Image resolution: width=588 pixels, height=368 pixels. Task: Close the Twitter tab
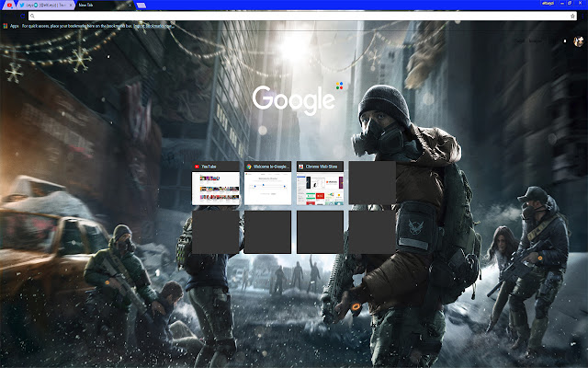pyautogui.click(x=71, y=5)
